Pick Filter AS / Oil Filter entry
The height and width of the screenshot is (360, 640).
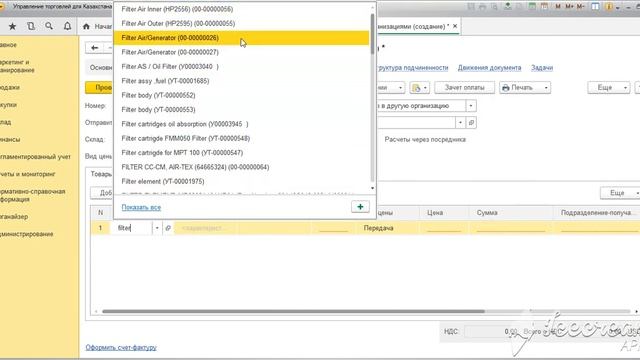tap(242, 67)
